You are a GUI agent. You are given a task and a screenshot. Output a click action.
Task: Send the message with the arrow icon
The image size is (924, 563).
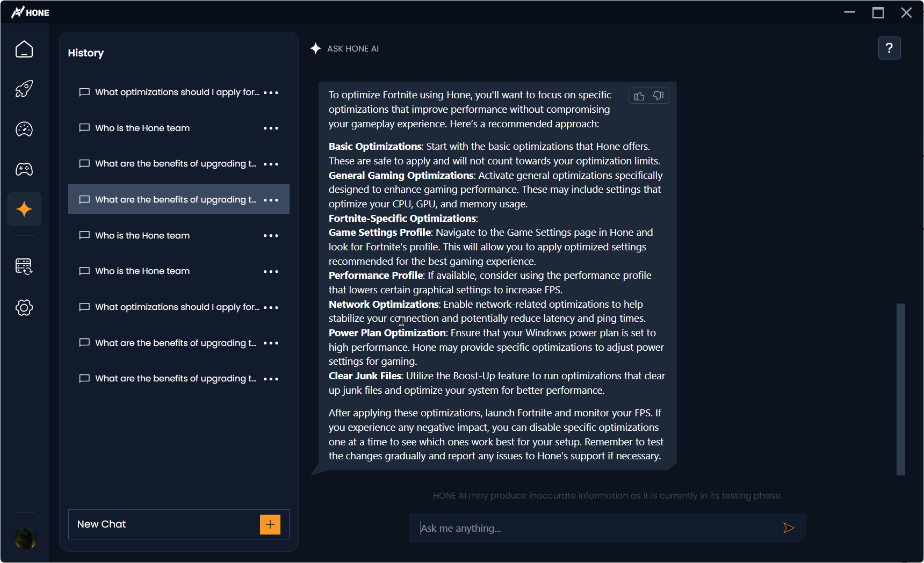(788, 528)
